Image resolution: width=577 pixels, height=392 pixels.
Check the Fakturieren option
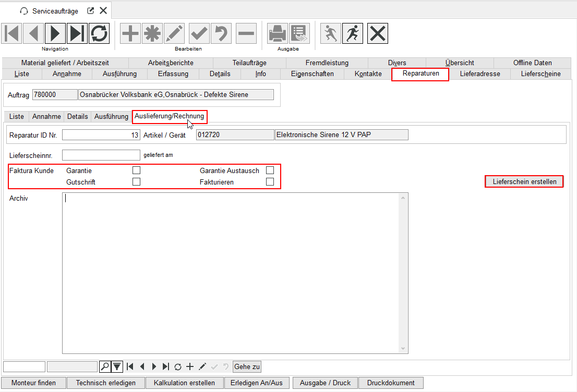pos(270,182)
